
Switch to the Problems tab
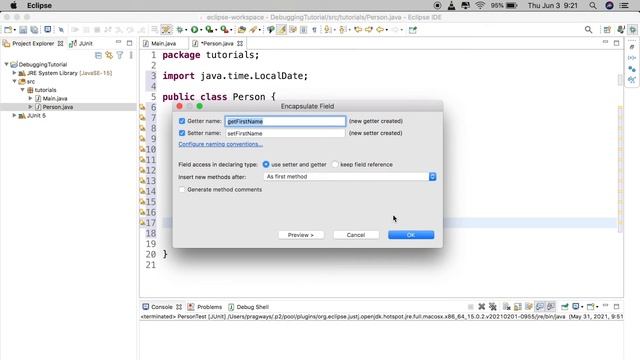pos(205,307)
